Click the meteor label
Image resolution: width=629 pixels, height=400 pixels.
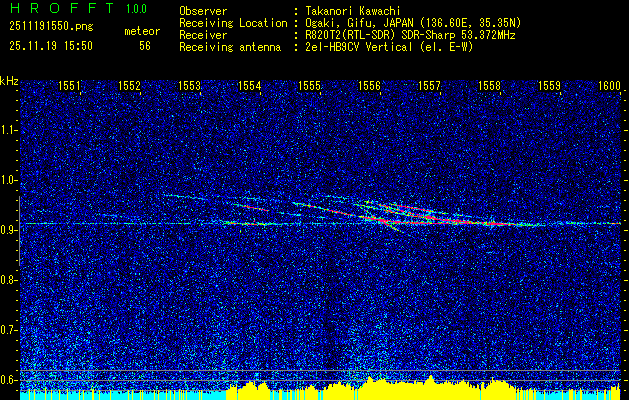point(142,31)
